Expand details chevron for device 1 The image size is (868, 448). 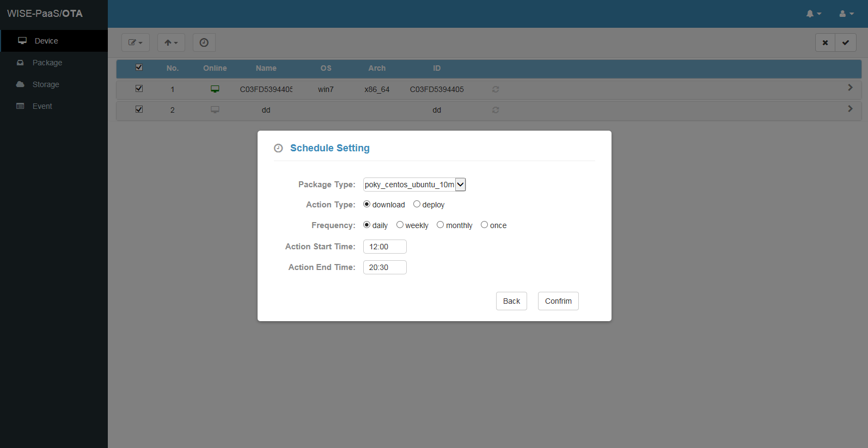coord(850,88)
